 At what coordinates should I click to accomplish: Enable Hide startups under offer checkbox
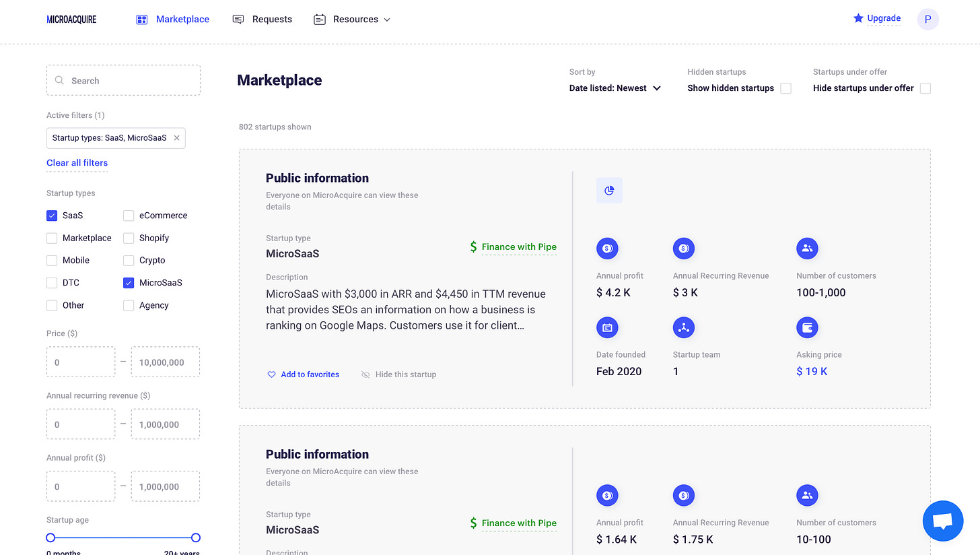pos(925,88)
